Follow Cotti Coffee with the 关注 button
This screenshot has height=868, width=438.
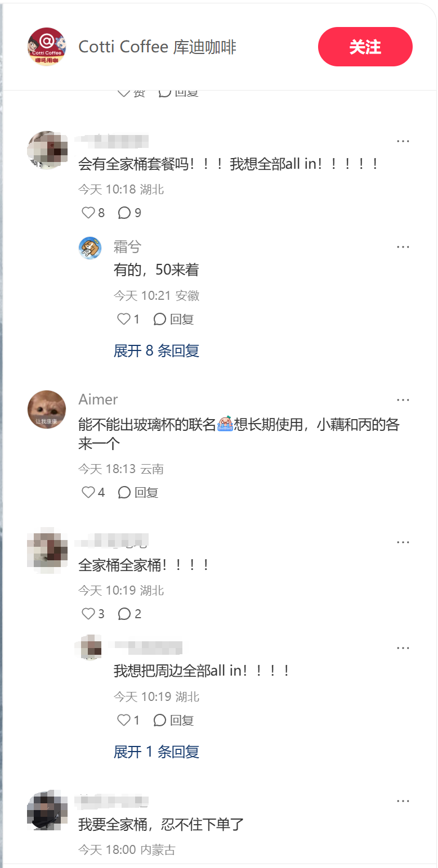coord(365,47)
